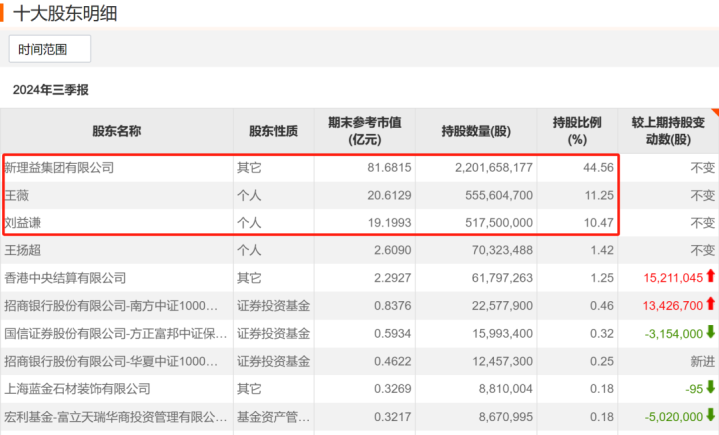Click the 持股数量(股) column header

[476, 131]
